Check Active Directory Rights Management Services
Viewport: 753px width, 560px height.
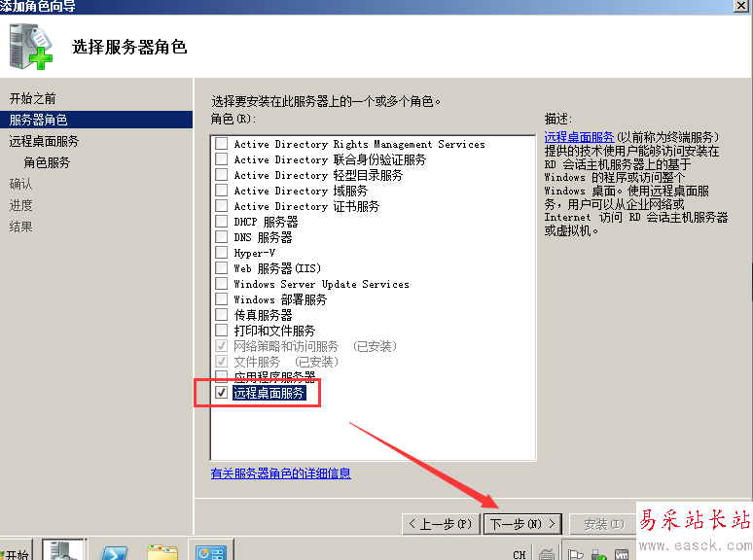pos(222,143)
